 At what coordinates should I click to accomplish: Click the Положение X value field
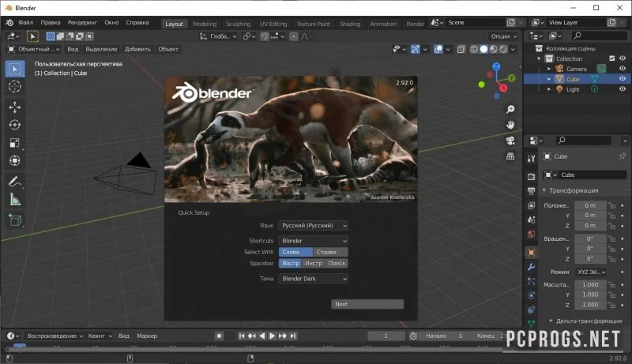click(x=590, y=205)
